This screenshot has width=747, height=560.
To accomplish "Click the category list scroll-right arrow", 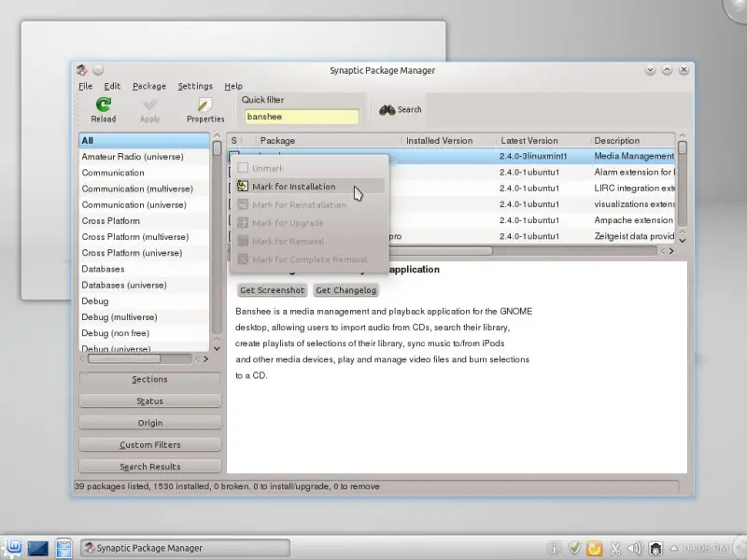I will pyautogui.click(x=205, y=358).
